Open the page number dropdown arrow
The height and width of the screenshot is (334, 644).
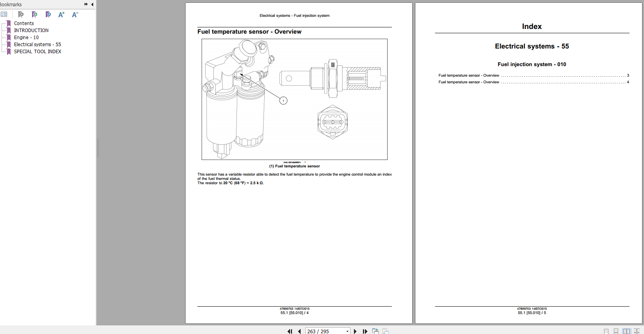[347, 331]
